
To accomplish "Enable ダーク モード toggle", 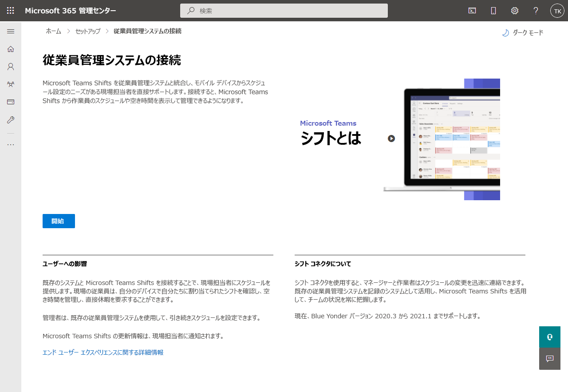I will pyautogui.click(x=523, y=33).
